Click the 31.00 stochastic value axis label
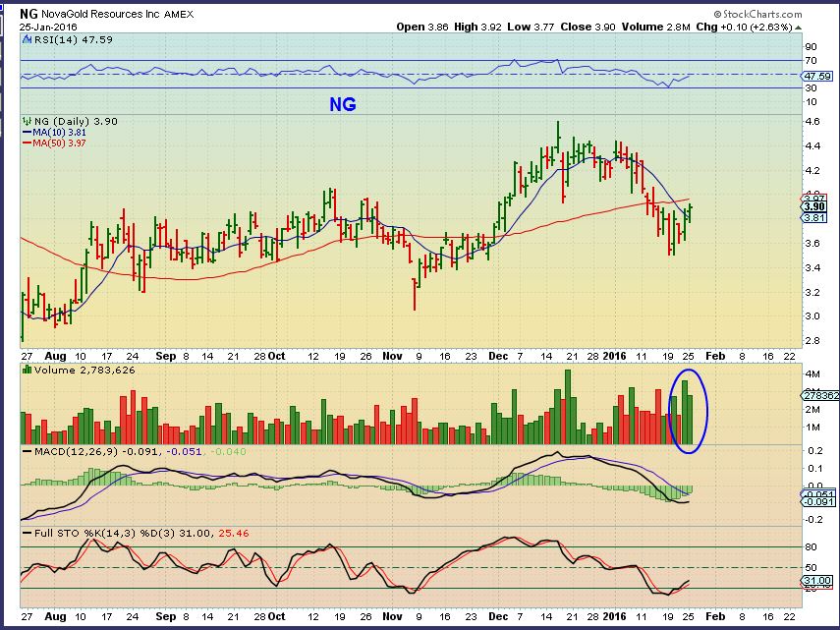This screenshot has height=630, width=840. [817, 581]
